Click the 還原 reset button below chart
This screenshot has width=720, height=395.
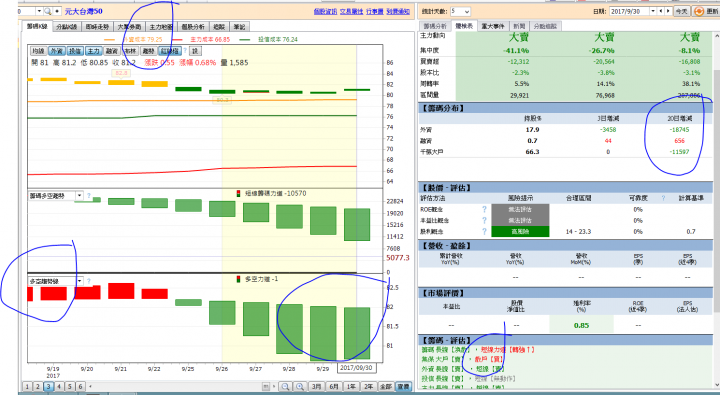[403, 387]
